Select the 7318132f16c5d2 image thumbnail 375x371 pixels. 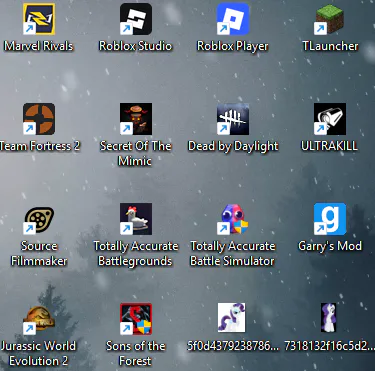[x=328, y=318]
